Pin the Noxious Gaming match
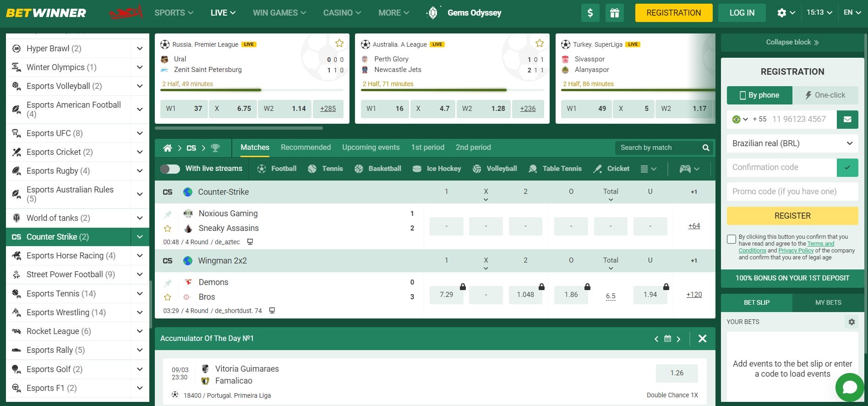This screenshot has width=868, height=406. tap(168, 214)
